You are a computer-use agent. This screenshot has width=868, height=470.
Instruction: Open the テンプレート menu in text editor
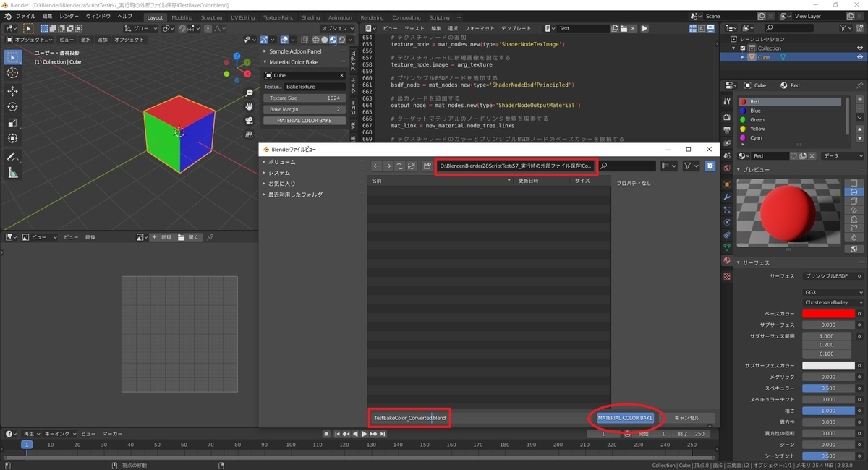pos(516,28)
